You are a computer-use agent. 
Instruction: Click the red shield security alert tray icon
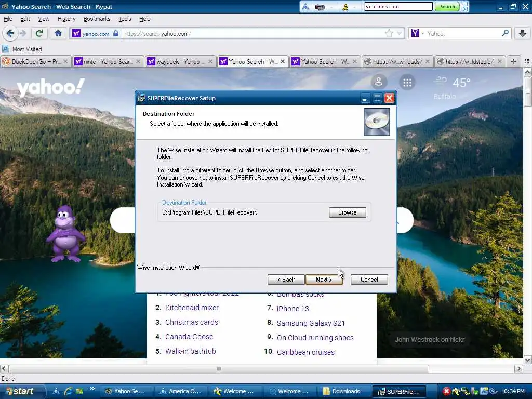pyautogui.click(x=446, y=391)
